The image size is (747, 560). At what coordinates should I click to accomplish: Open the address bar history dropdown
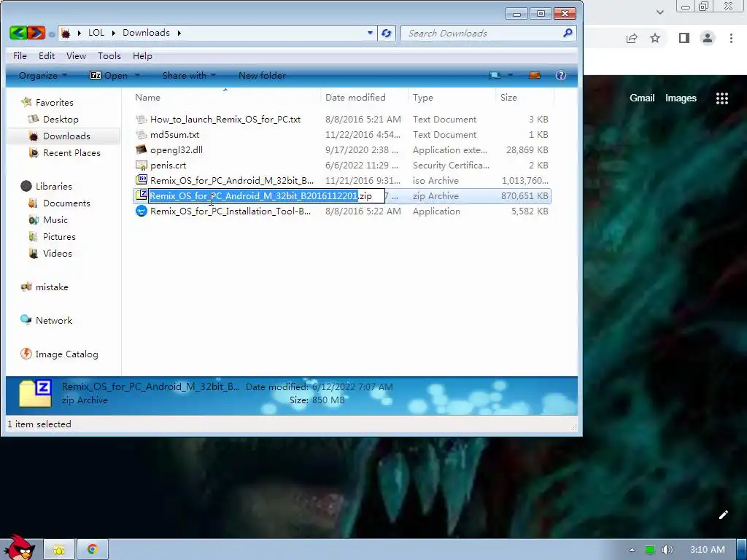370,33
